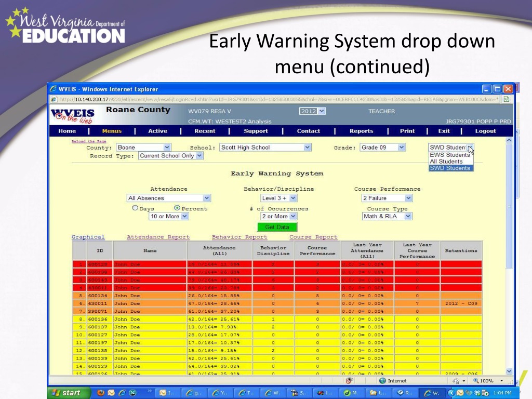The image size is (532, 399).
Task: Open the Menus navigation item
Action: 112,131
